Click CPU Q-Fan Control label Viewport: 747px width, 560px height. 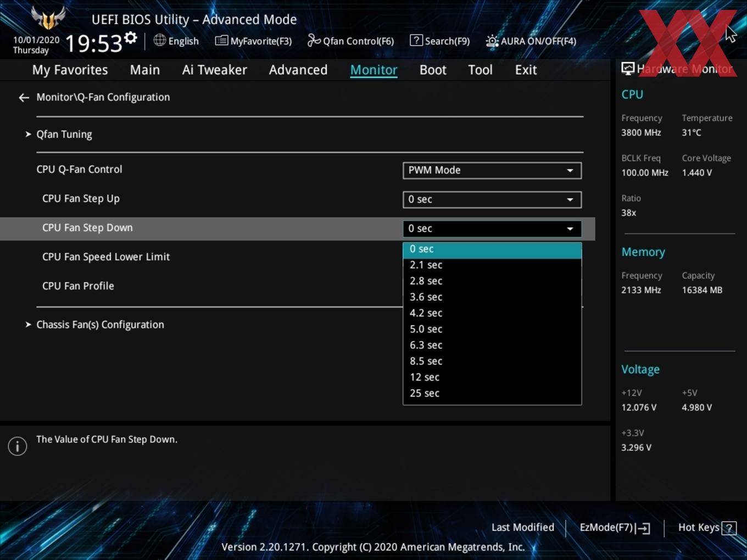(79, 170)
